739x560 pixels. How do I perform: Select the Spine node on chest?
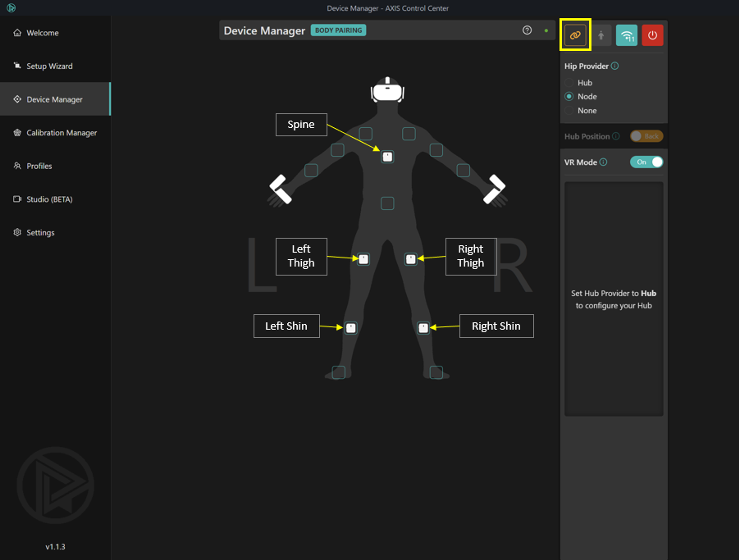(387, 157)
